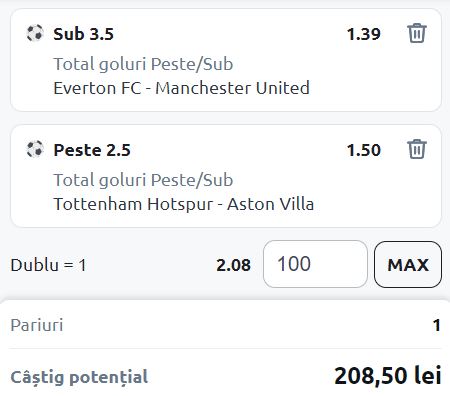Remove the Peste 2.5 bet via trash icon
The height and width of the screenshot is (396, 450).
tap(417, 149)
